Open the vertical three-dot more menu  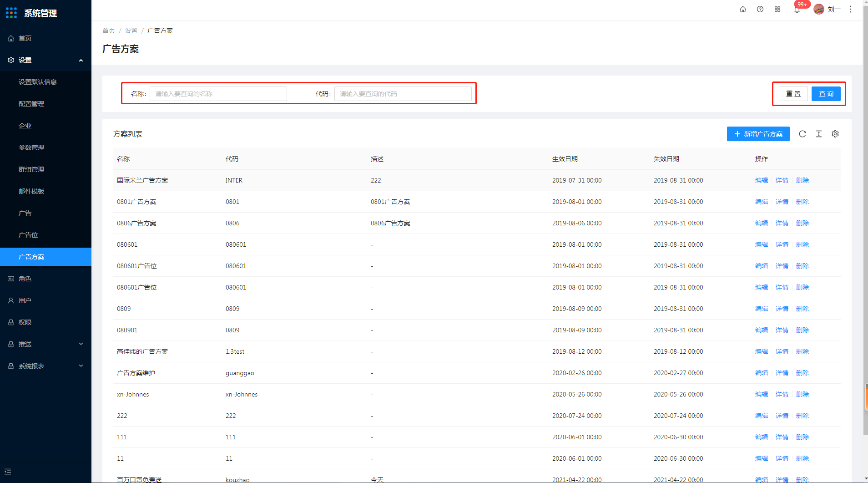pyautogui.click(x=851, y=9)
